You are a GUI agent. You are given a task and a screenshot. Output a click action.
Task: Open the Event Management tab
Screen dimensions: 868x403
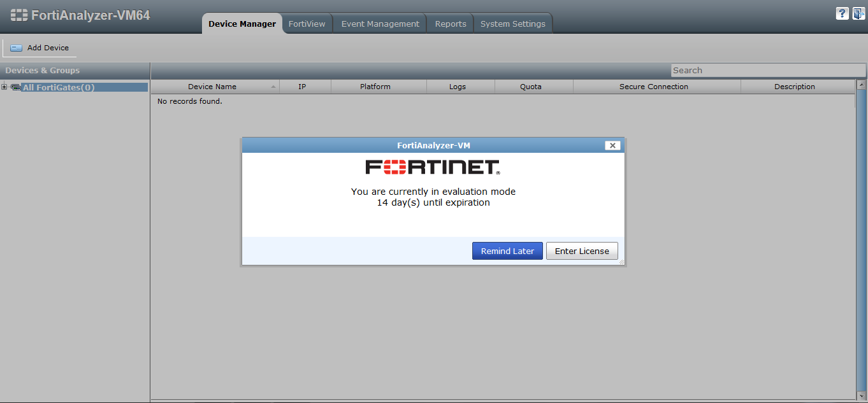tap(380, 24)
